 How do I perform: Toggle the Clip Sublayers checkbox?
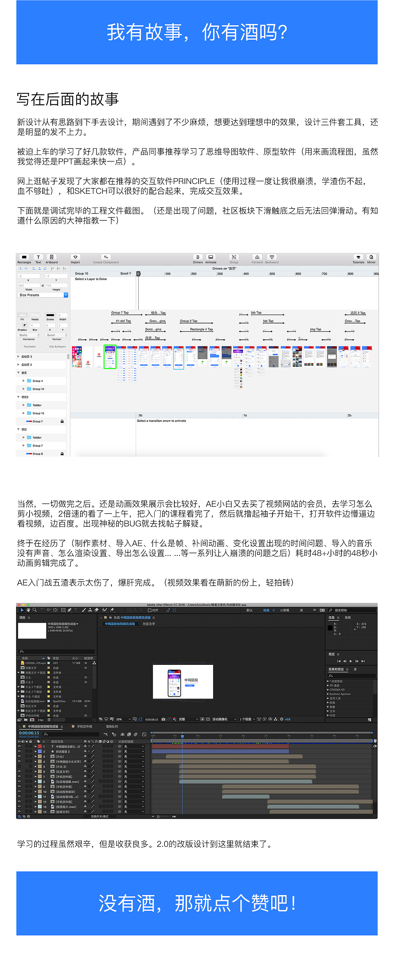point(47,347)
